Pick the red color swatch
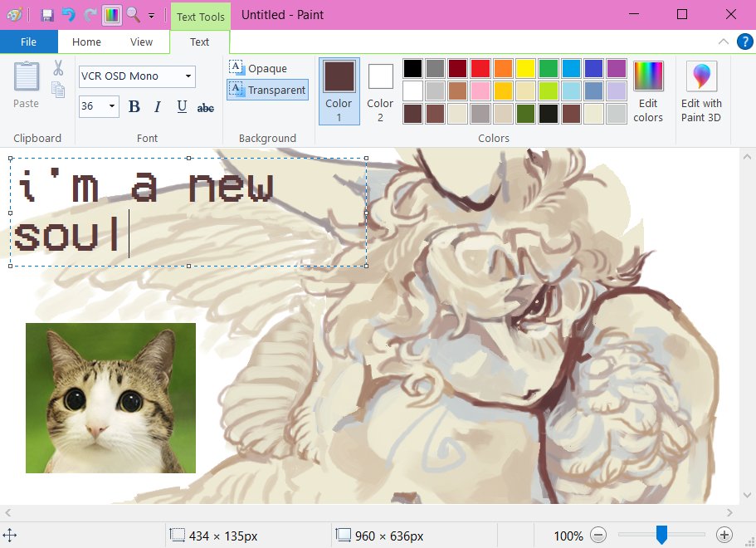The image size is (756, 548). coord(480,68)
